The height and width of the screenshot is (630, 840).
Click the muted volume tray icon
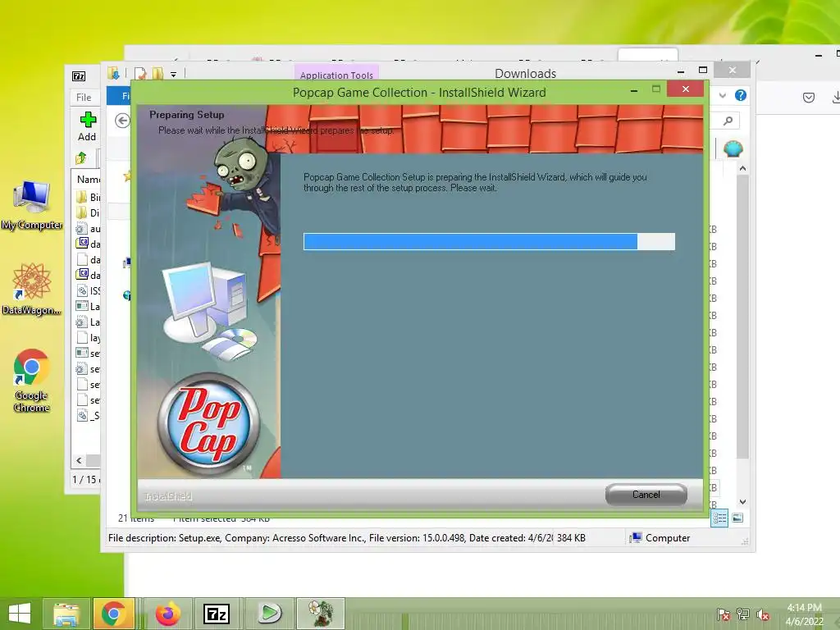click(x=762, y=614)
